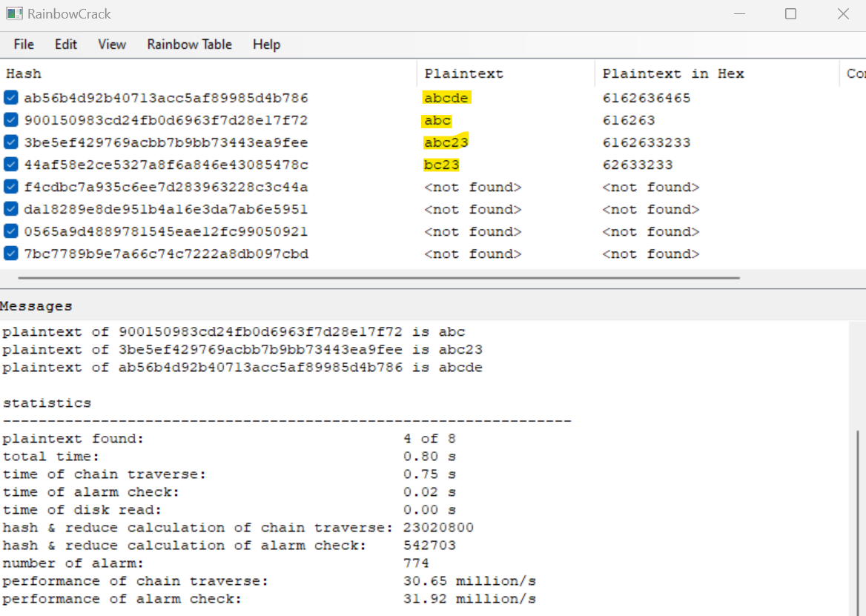The width and height of the screenshot is (866, 616).
Task: Close the RainbowCrack window
Action: (843, 14)
